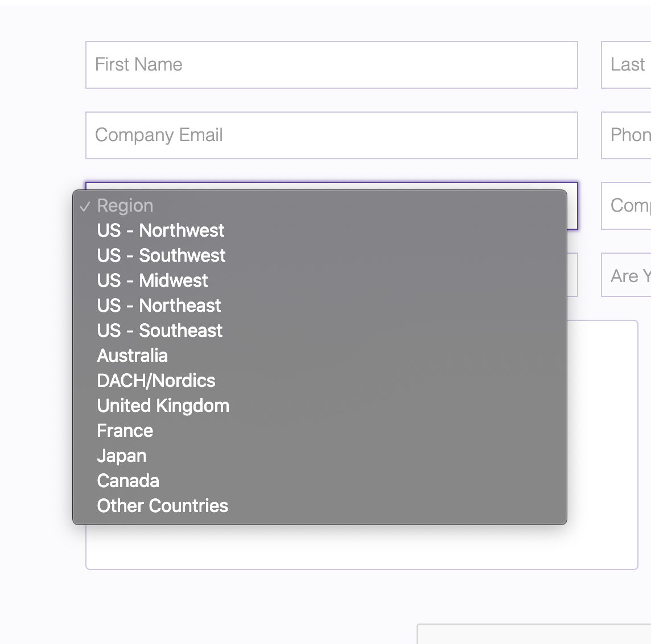Open the "Are Y..." field
Screen dimensions: 651x644
pyautogui.click(x=626, y=276)
